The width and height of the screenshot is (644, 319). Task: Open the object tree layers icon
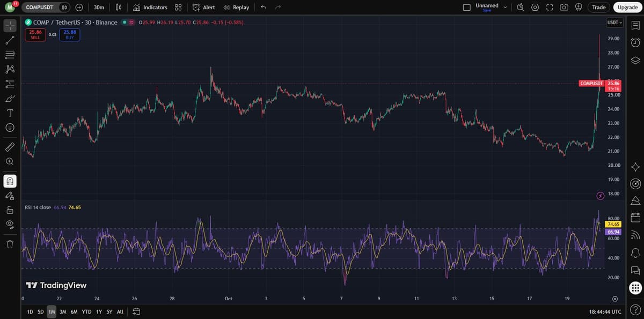[635, 60]
